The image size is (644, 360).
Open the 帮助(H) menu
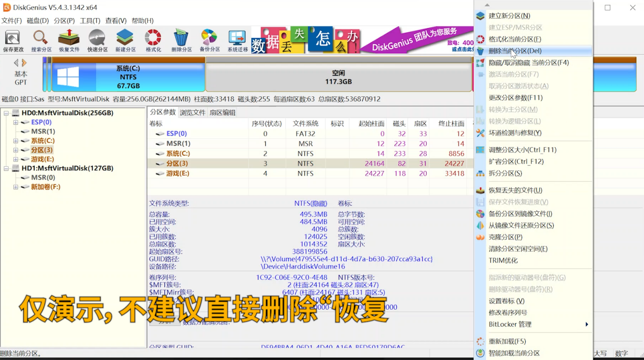click(x=143, y=21)
